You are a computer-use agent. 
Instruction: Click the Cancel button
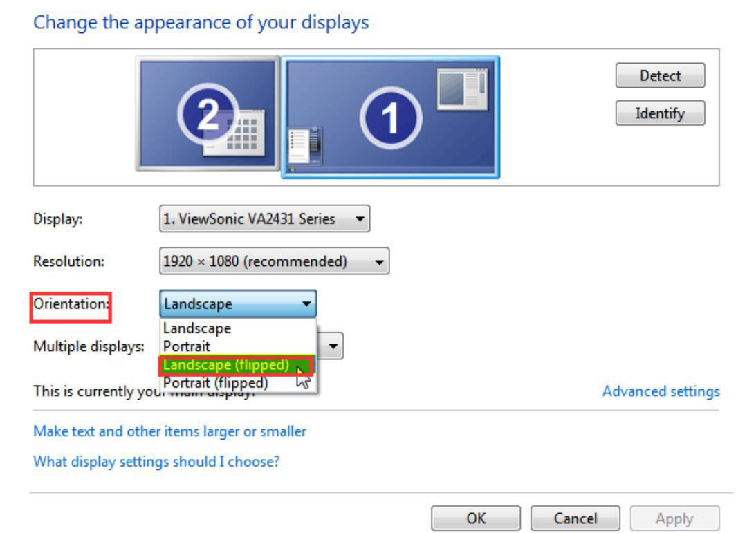[x=575, y=518]
